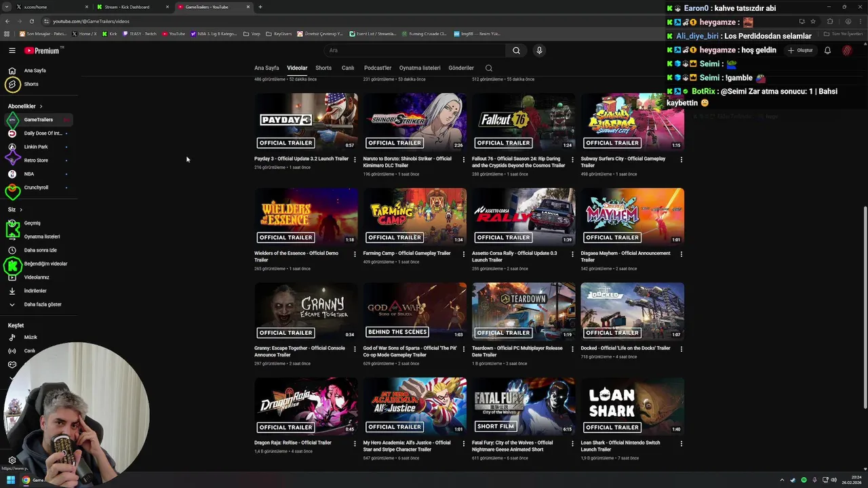This screenshot has width=868, height=488.
Task: Show hidden system tray icons chevron
Action: (782, 480)
